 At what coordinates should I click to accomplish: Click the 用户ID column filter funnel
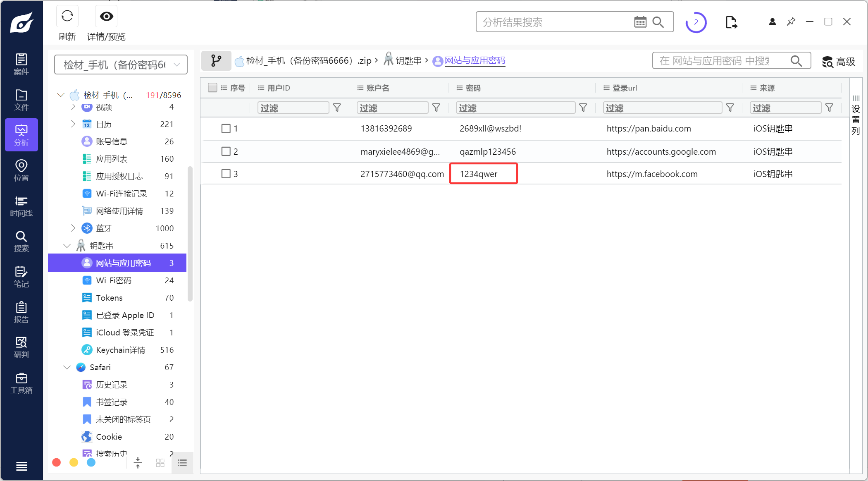[x=337, y=108]
